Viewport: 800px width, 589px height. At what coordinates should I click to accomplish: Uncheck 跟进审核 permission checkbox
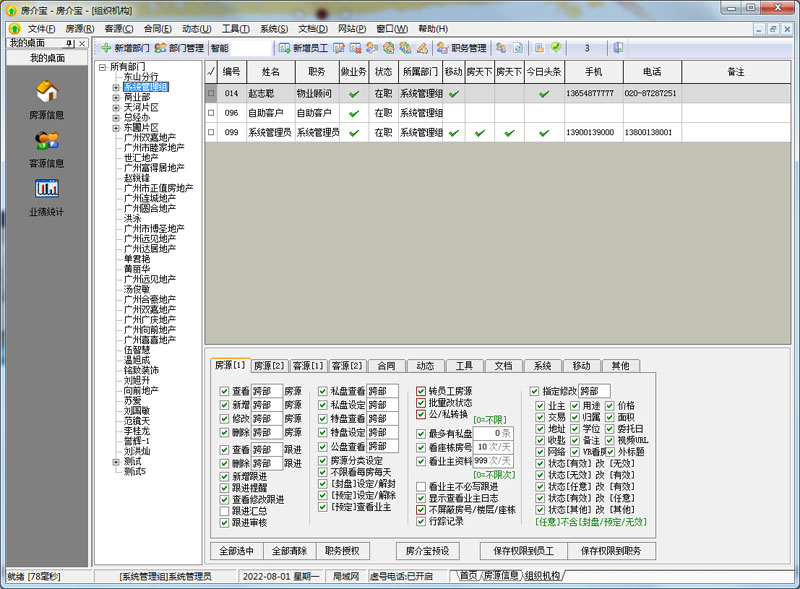[x=224, y=523]
